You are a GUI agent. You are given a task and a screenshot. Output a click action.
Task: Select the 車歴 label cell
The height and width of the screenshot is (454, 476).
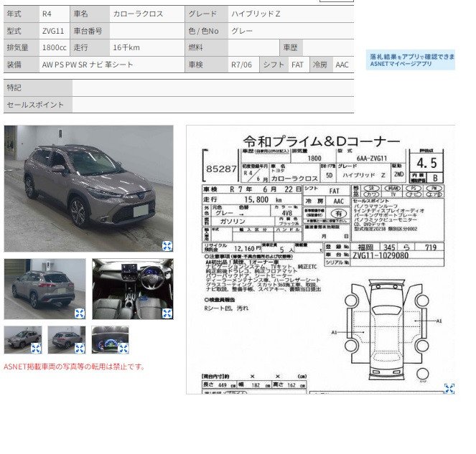tap(291, 47)
